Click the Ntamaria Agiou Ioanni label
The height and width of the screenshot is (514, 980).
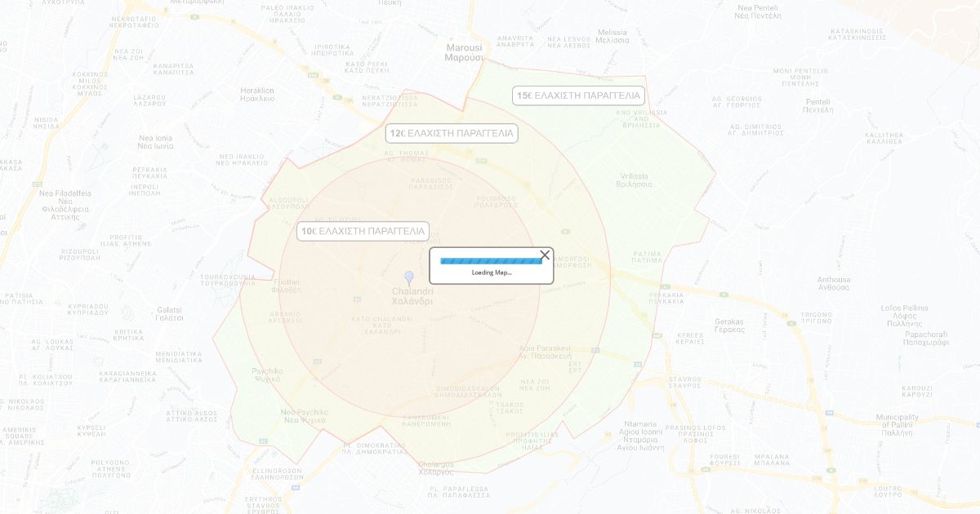[640, 436]
